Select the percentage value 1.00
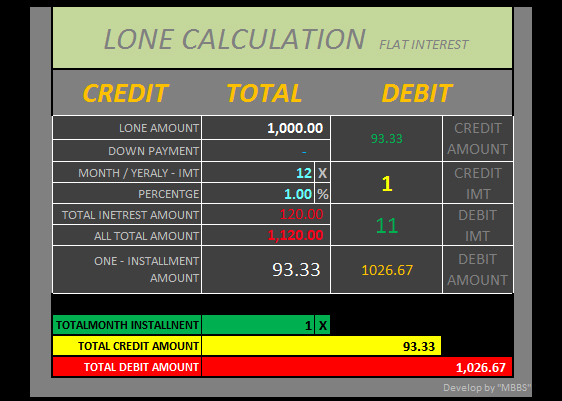Image resolution: width=562 pixels, height=401 pixels. tap(258, 194)
